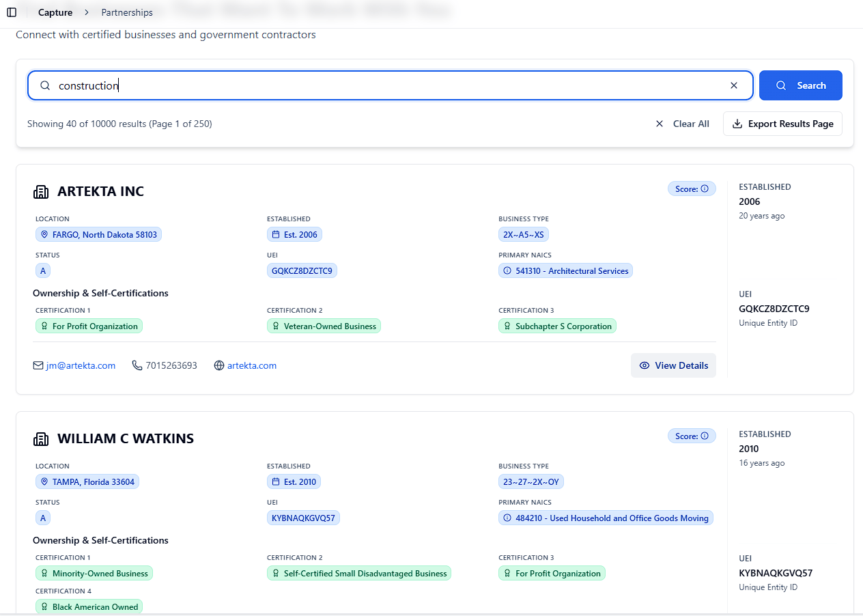Clear the search text with the X icon
The width and height of the screenshot is (863, 616).
(x=734, y=85)
